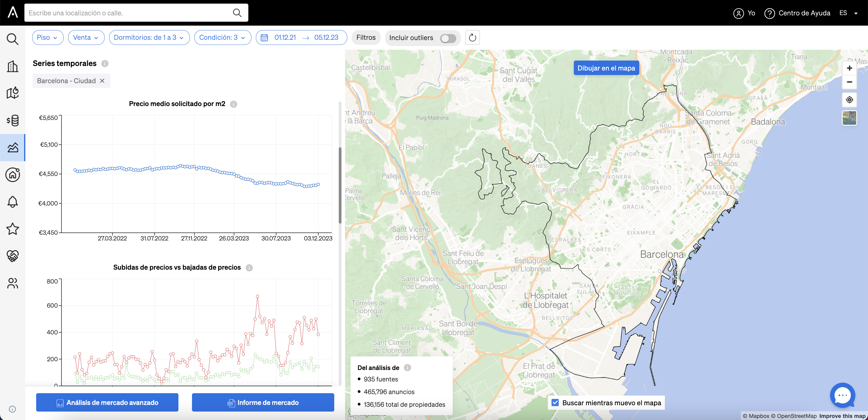This screenshot has width=868, height=420.
Task: Expand the Piso property type dropdown
Action: click(48, 37)
